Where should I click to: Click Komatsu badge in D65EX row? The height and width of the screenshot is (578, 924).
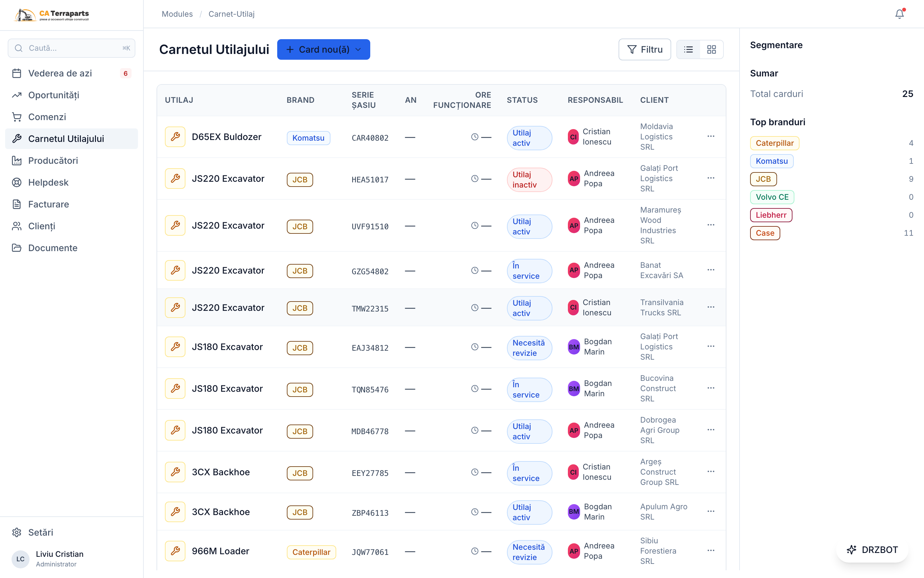(x=308, y=138)
